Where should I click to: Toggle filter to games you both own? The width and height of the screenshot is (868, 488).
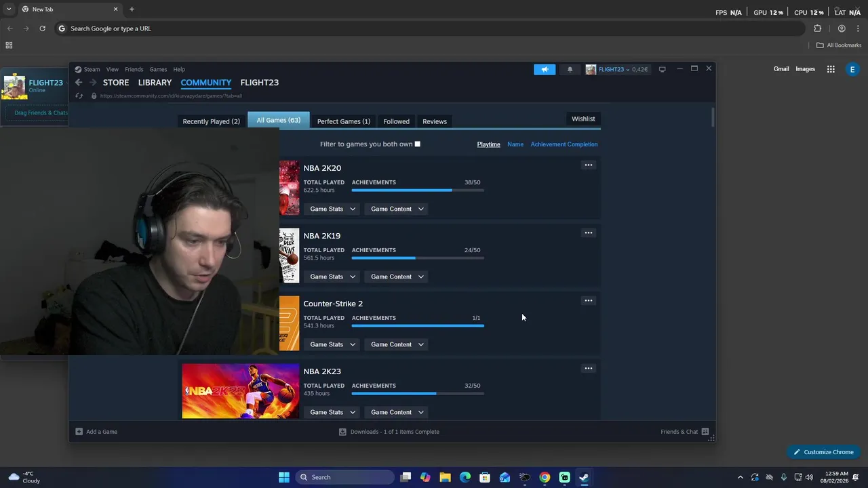[x=417, y=144]
